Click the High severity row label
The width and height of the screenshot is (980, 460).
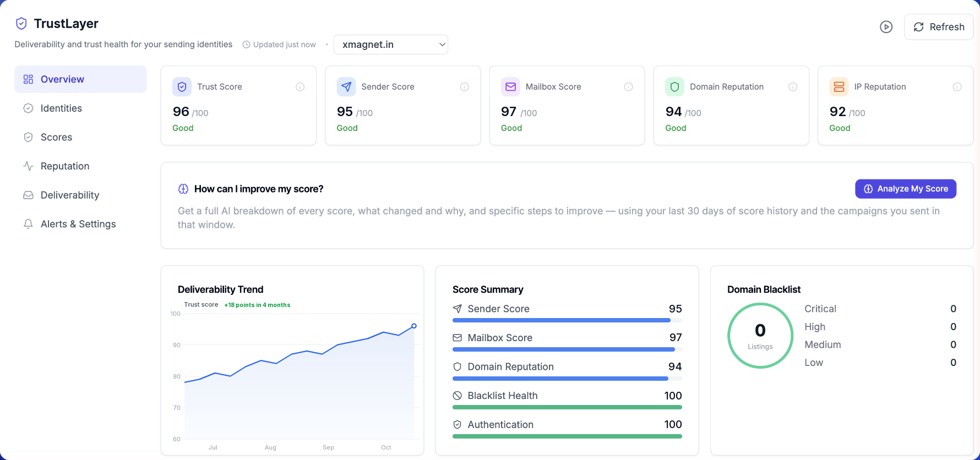815,327
